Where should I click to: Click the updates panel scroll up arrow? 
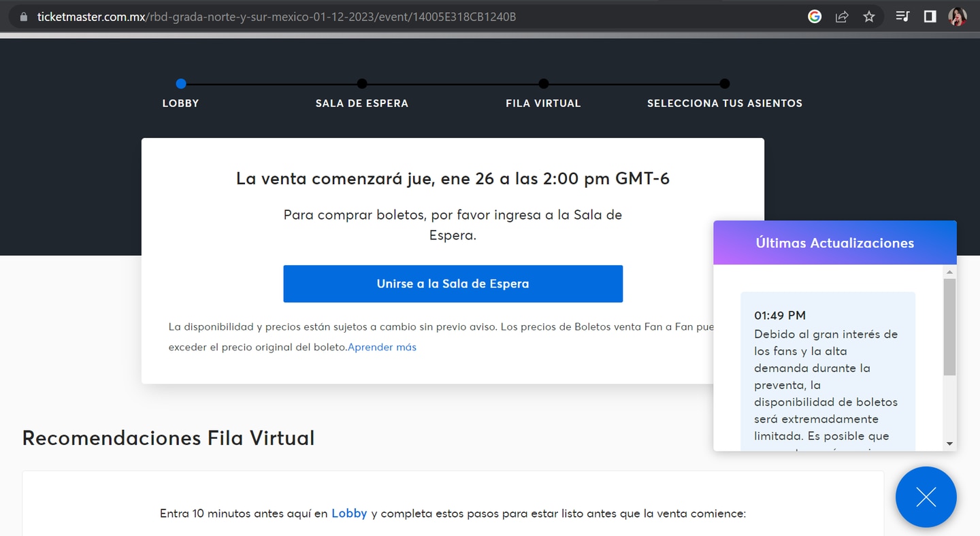pyautogui.click(x=949, y=272)
